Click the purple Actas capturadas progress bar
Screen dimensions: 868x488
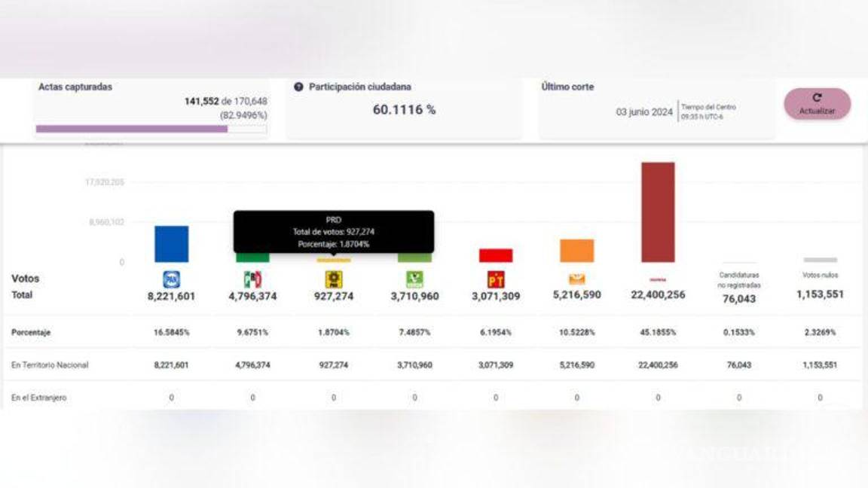click(132, 129)
